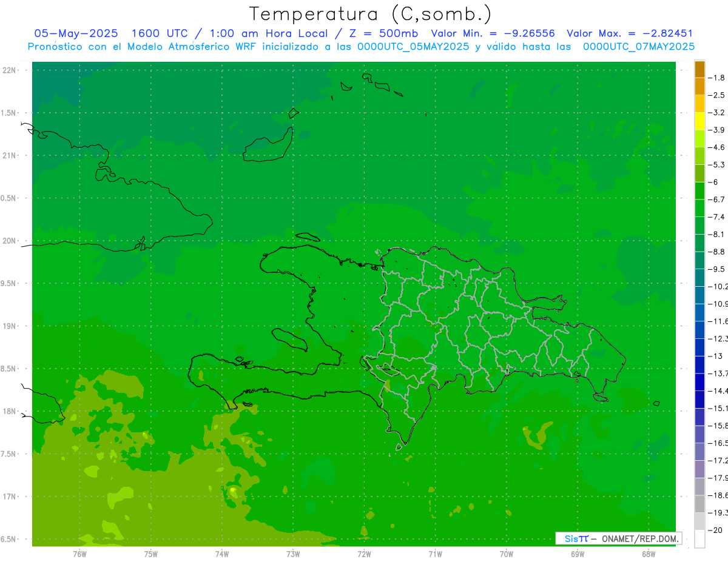Click the "-2.5" colorbar label
The height and width of the screenshot is (562, 728).
[x=716, y=95]
